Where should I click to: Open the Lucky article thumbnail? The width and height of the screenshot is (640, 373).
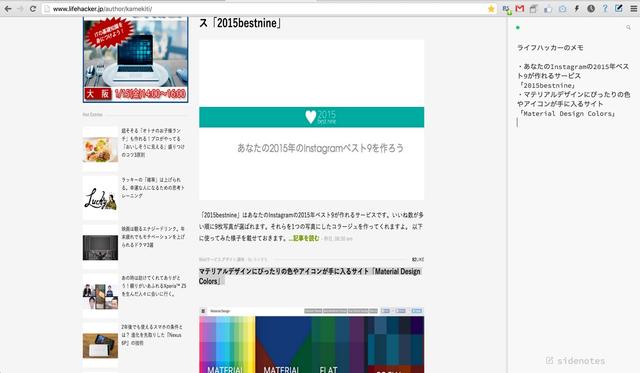point(100,198)
